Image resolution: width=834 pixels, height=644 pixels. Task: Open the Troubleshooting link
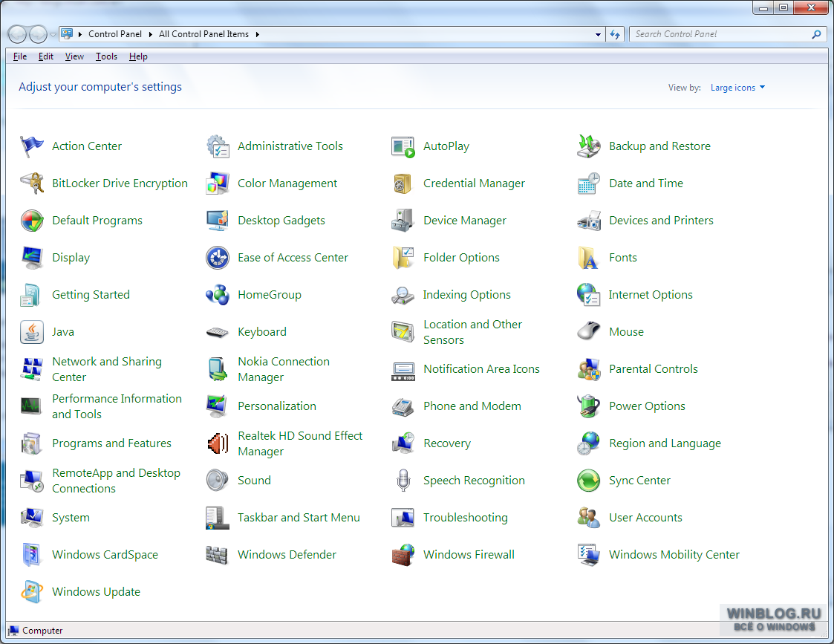466,518
